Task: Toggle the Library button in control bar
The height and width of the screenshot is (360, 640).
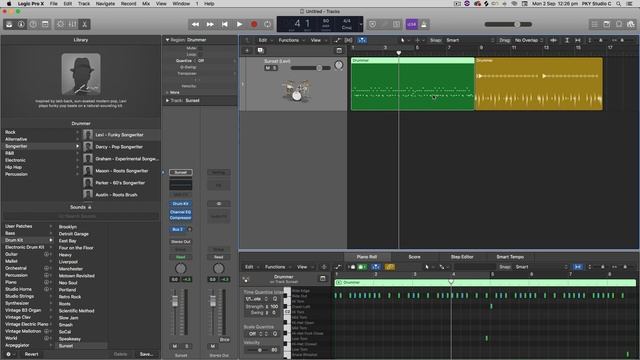Action: [9, 24]
